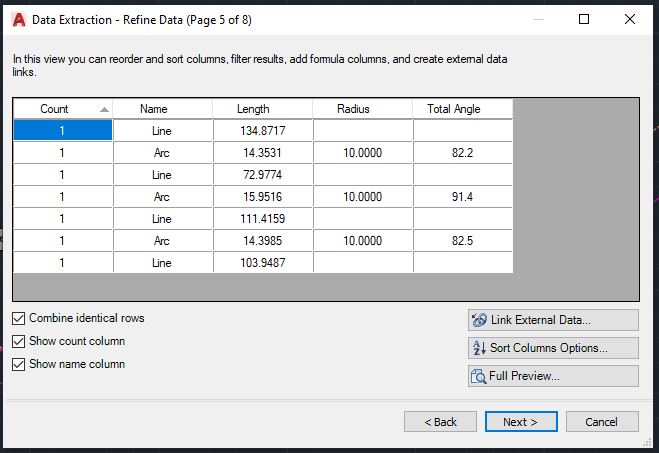Click the Full Preview magnifier icon
The width and height of the screenshot is (659, 453).
click(478, 376)
